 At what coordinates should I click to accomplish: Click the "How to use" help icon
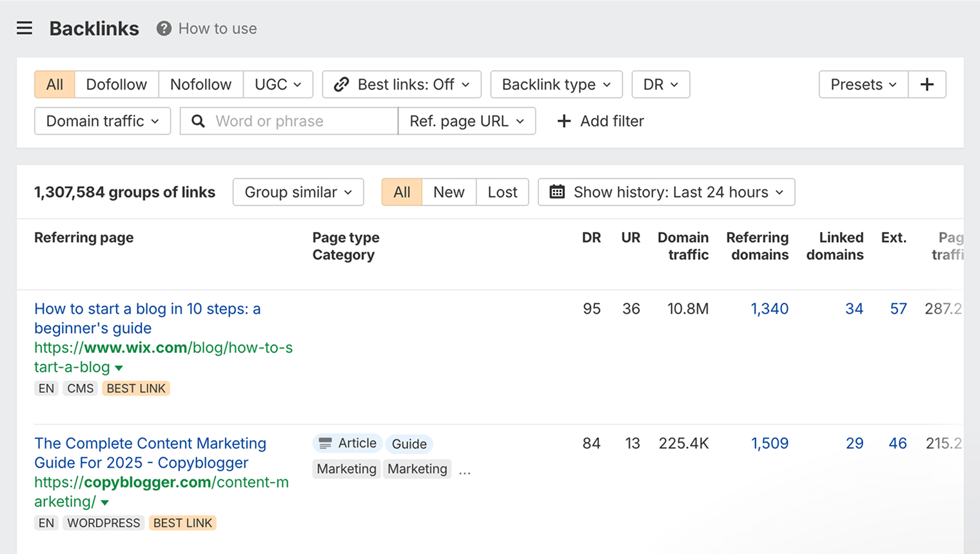(163, 28)
